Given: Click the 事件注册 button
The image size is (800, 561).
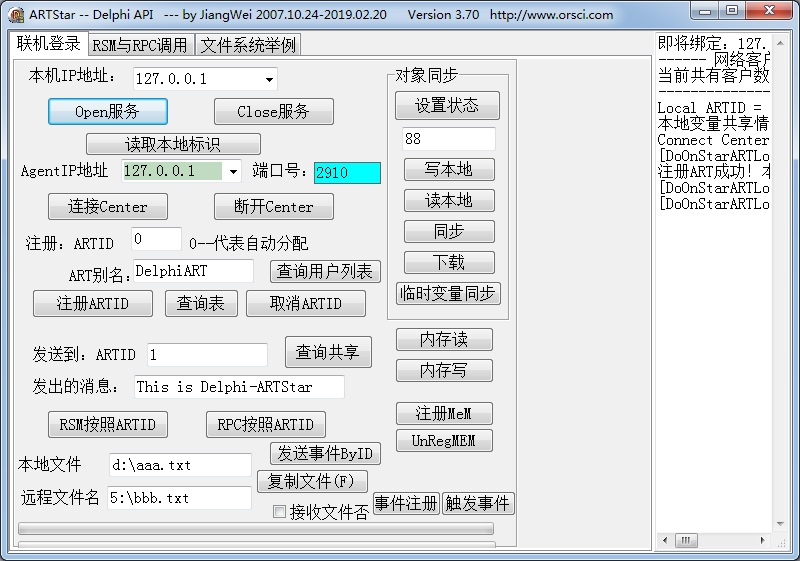Looking at the screenshot, I should pos(406,503).
